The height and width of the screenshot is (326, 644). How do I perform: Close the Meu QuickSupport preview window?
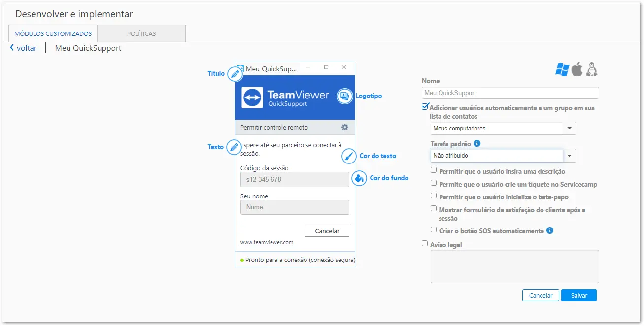pos(344,67)
